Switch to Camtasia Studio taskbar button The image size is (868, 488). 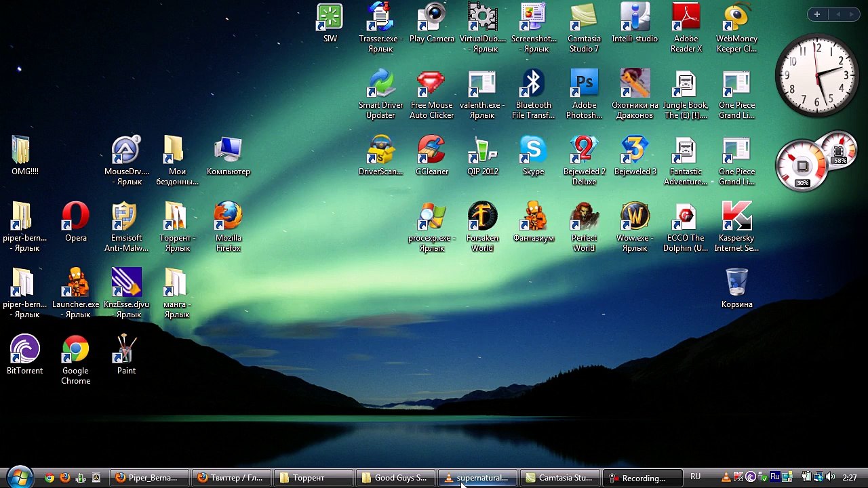560,478
